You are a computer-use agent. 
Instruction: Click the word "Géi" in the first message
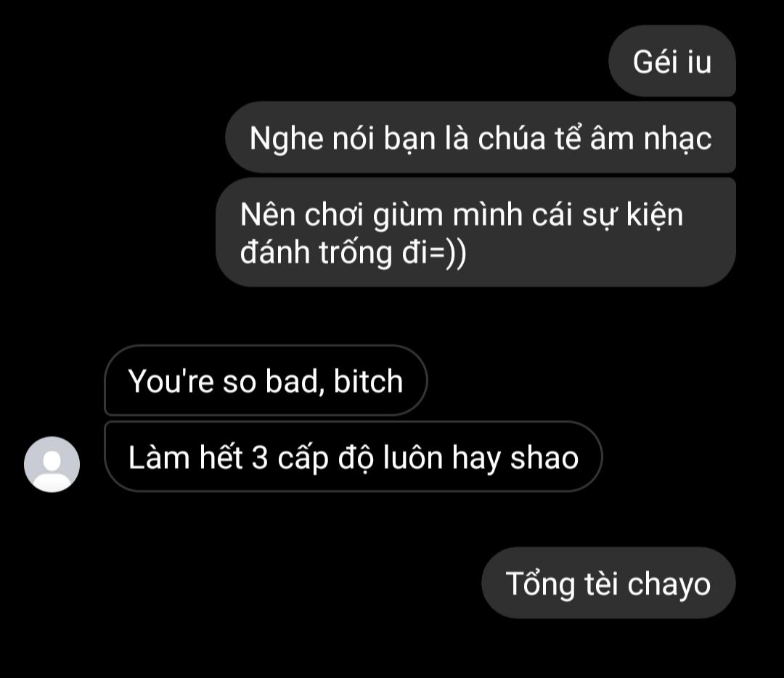(x=655, y=62)
